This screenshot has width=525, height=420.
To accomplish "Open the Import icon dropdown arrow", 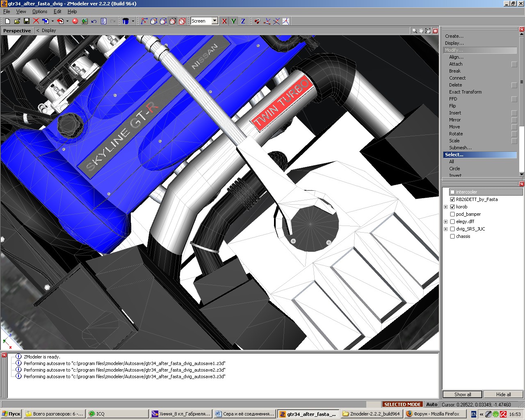I will click(x=52, y=21).
